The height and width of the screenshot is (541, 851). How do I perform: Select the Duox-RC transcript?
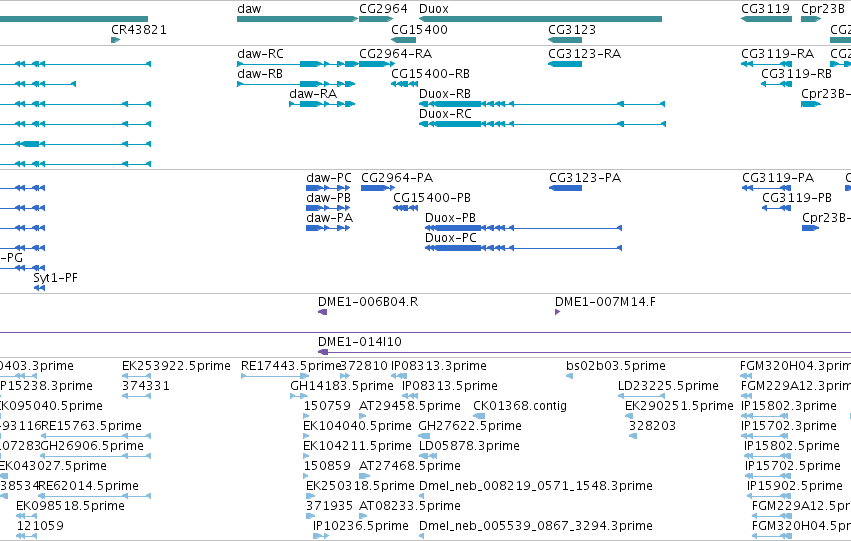point(542,124)
